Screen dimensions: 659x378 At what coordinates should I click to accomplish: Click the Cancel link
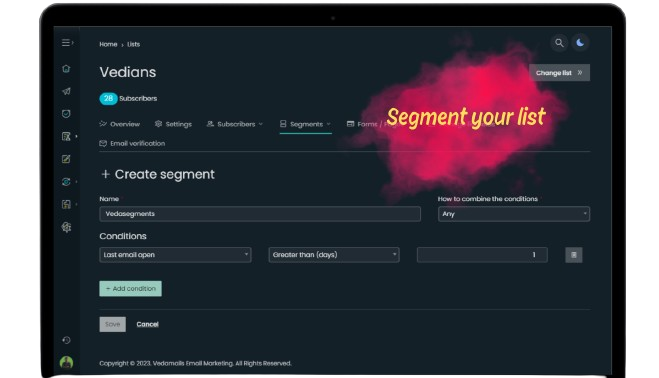coord(148,324)
